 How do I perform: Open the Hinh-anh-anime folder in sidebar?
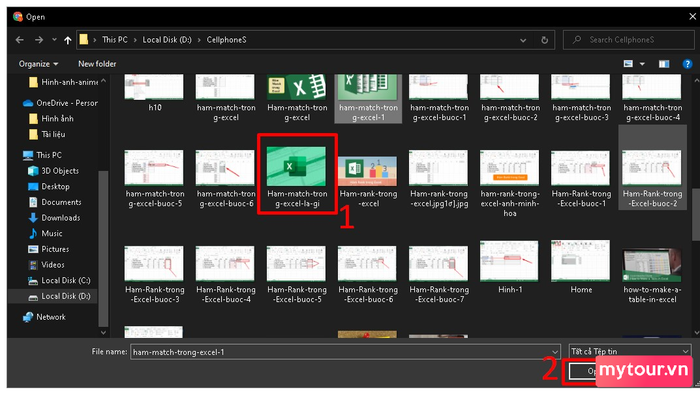pos(63,82)
